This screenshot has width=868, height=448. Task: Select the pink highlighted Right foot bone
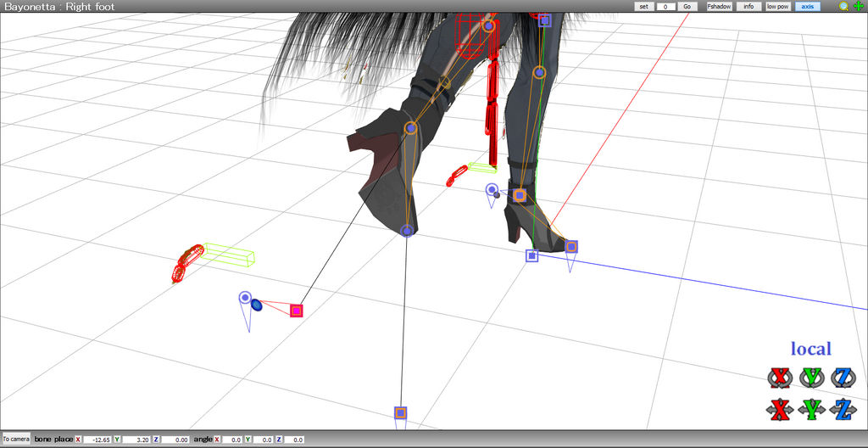point(297,311)
